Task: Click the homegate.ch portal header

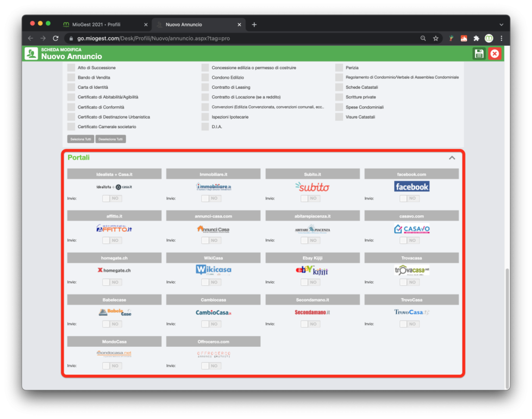Action: click(114, 258)
